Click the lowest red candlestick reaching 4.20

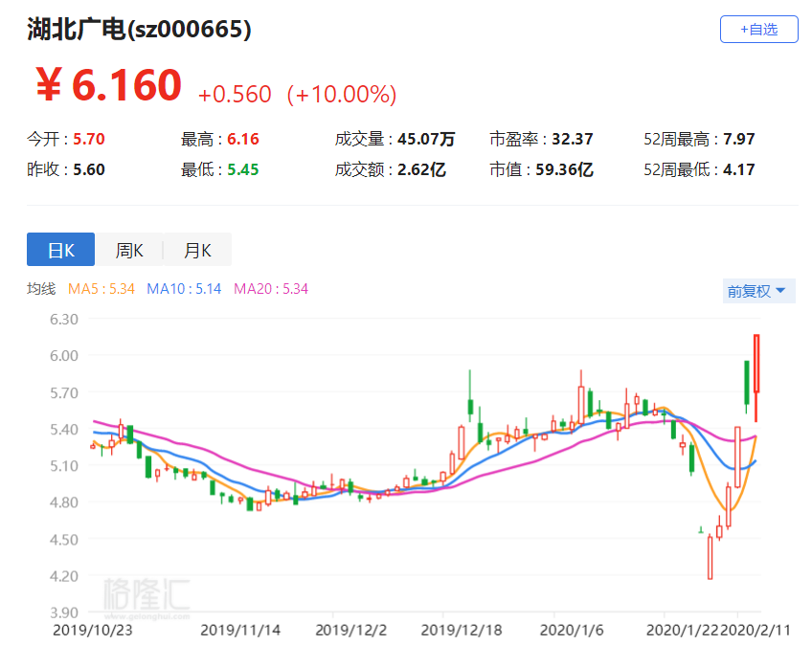pyautogui.click(x=710, y=557)
